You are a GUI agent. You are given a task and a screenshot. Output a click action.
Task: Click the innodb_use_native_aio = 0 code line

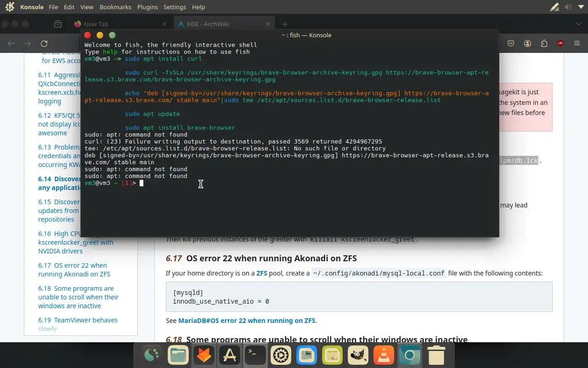coord(221,302)
